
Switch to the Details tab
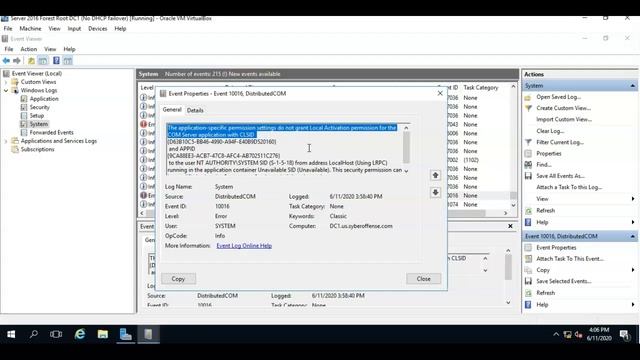point(195,110)
